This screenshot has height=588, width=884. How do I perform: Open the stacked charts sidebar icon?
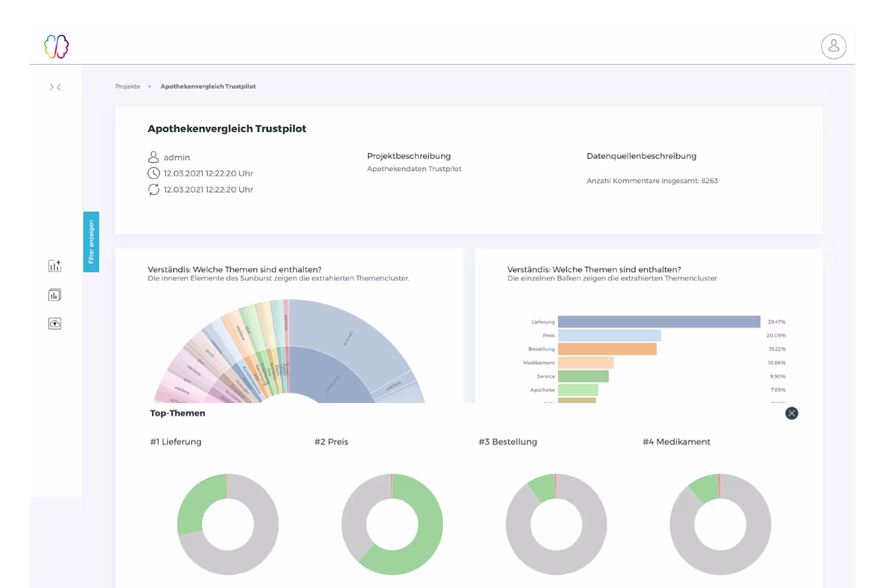55,295
